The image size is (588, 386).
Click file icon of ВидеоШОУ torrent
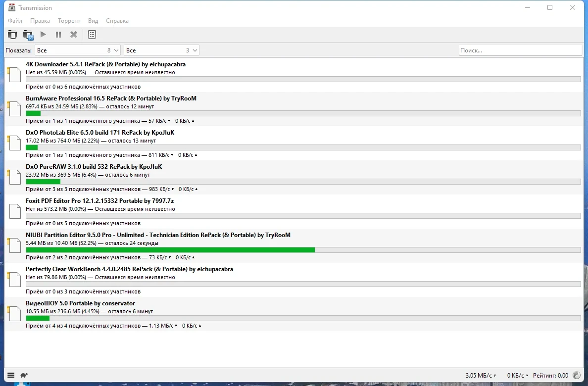[x=14, y=314]
